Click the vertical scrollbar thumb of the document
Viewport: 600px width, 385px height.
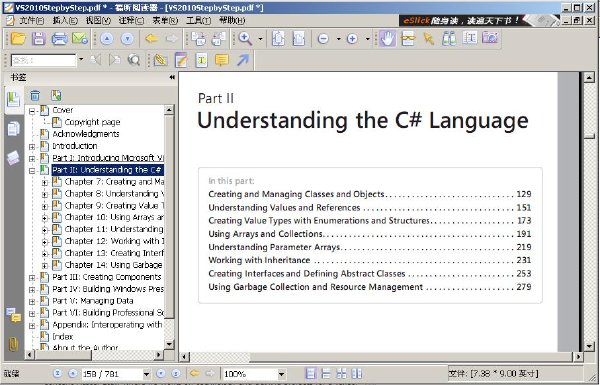tap(589, 136)
